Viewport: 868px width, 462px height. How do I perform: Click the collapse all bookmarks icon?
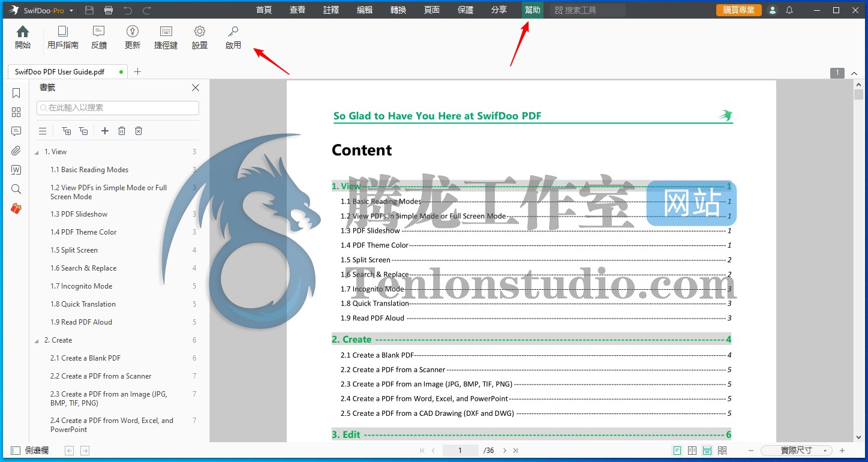83,131
